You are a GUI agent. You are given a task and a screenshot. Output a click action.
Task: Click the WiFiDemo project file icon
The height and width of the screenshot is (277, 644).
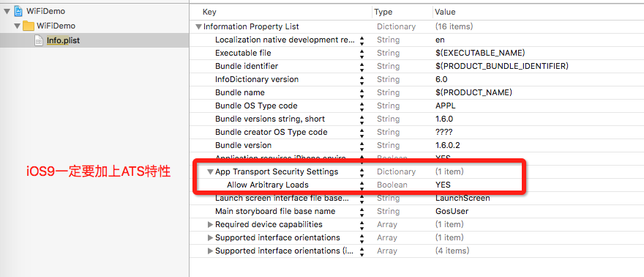pyautogui.click(x=18, y=11)
